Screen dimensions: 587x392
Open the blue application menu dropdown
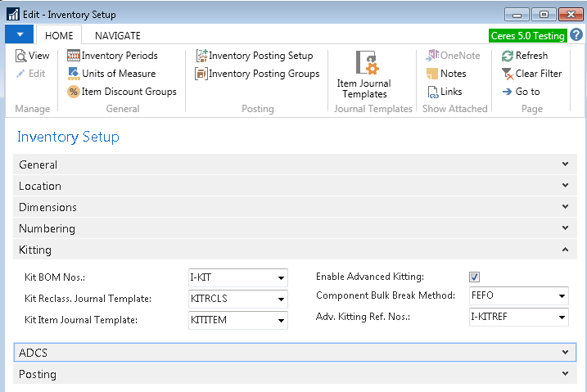tap(19, 34)
